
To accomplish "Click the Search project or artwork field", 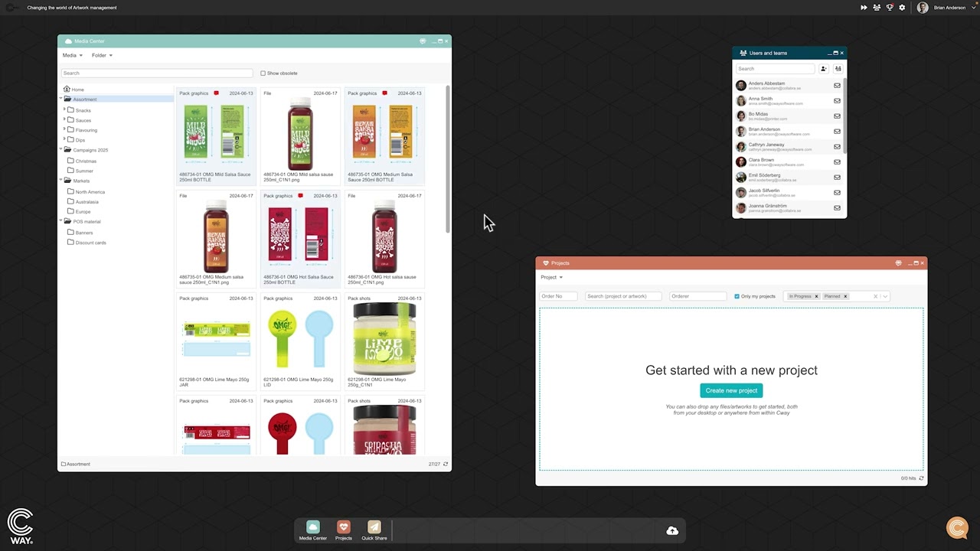I will click(623, 296).
